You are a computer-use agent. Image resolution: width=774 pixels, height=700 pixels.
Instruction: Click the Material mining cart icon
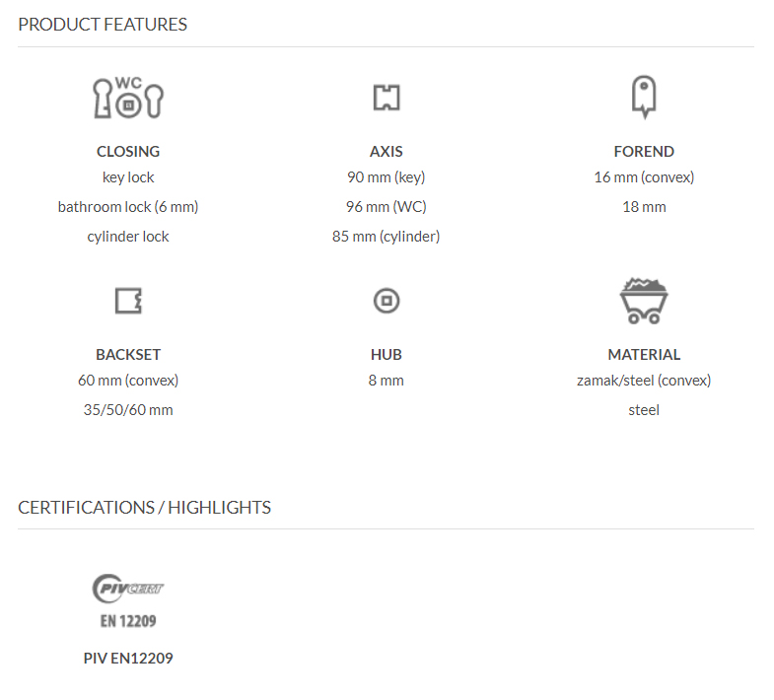[644, 301]
